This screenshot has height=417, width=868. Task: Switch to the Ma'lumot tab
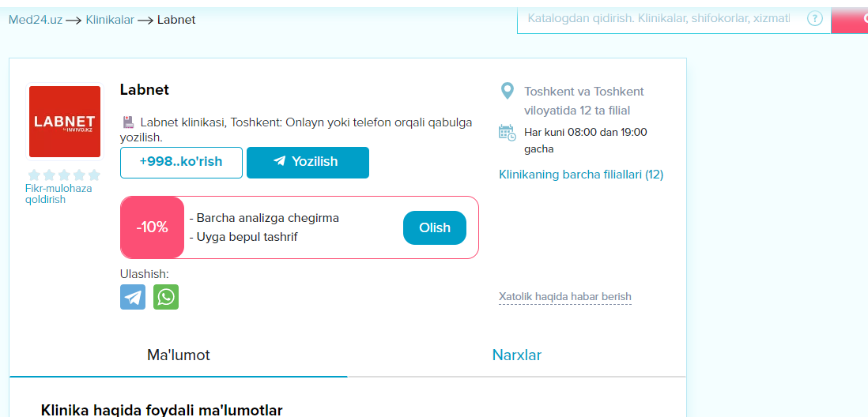[178, 355]
